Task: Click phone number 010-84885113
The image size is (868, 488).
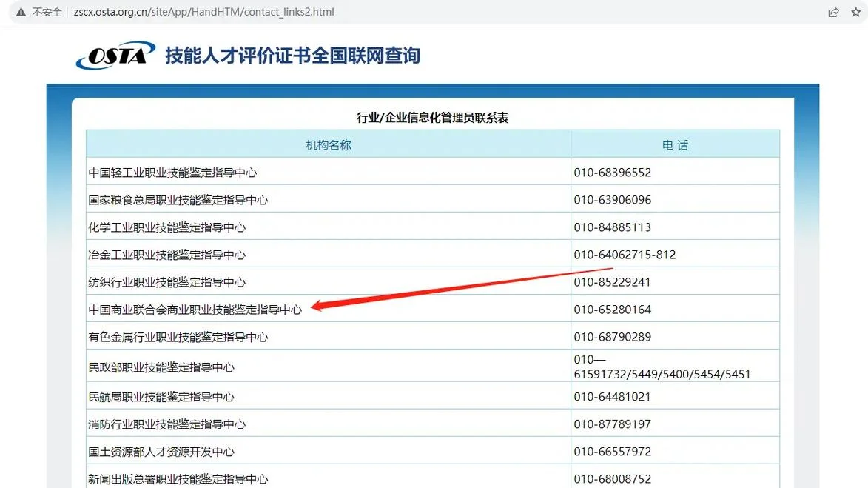Action: [x=612, y=227]
